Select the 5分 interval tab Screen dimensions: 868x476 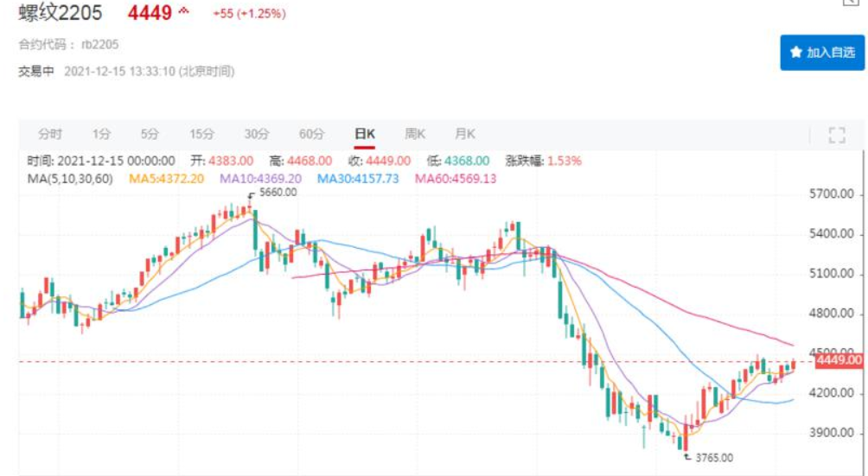[x=150, y=134]
